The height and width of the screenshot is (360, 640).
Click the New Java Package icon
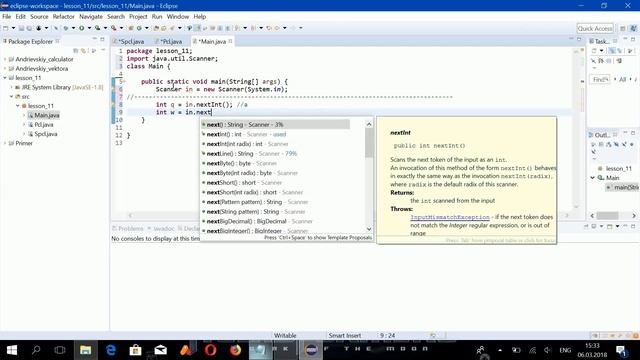(x=131, y=28)
